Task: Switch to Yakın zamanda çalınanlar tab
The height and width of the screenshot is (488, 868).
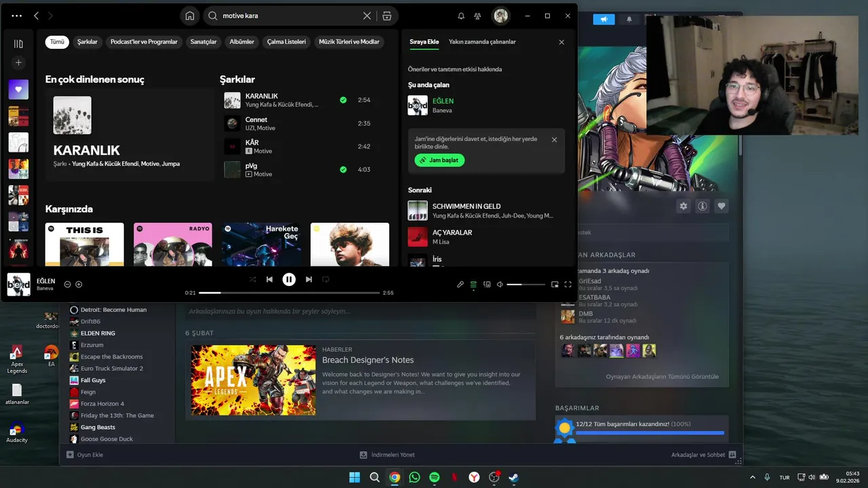Action: coord(482,42)
